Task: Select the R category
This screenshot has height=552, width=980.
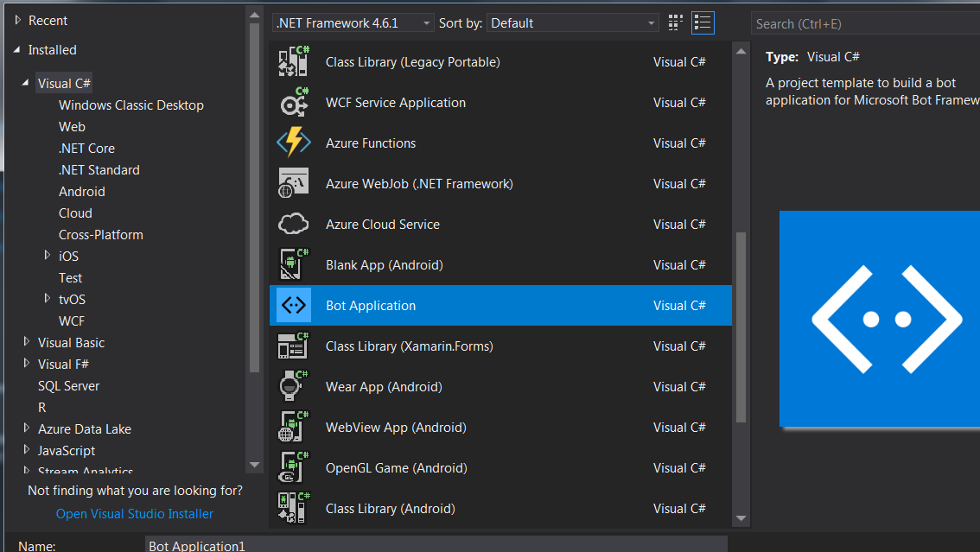Action: pyautogui.click(x=41, y=407)
